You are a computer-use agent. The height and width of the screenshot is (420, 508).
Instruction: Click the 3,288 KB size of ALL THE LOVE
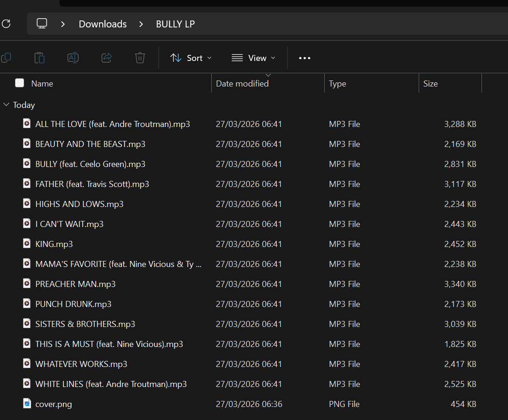(460, 124)
